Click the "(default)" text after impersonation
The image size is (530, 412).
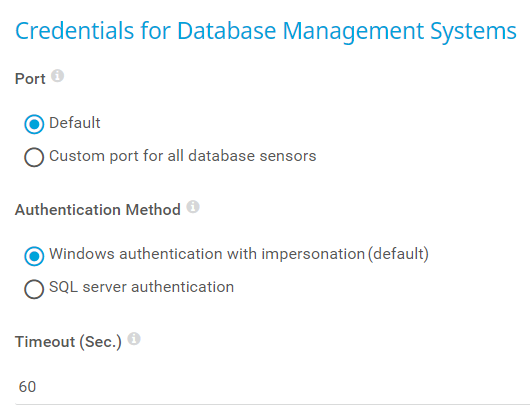[399, 254]
